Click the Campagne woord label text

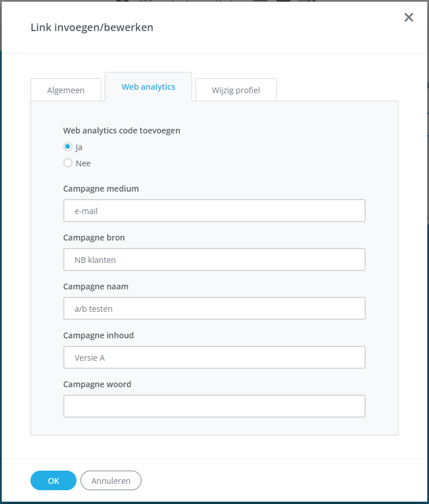(x=97, y=384)
